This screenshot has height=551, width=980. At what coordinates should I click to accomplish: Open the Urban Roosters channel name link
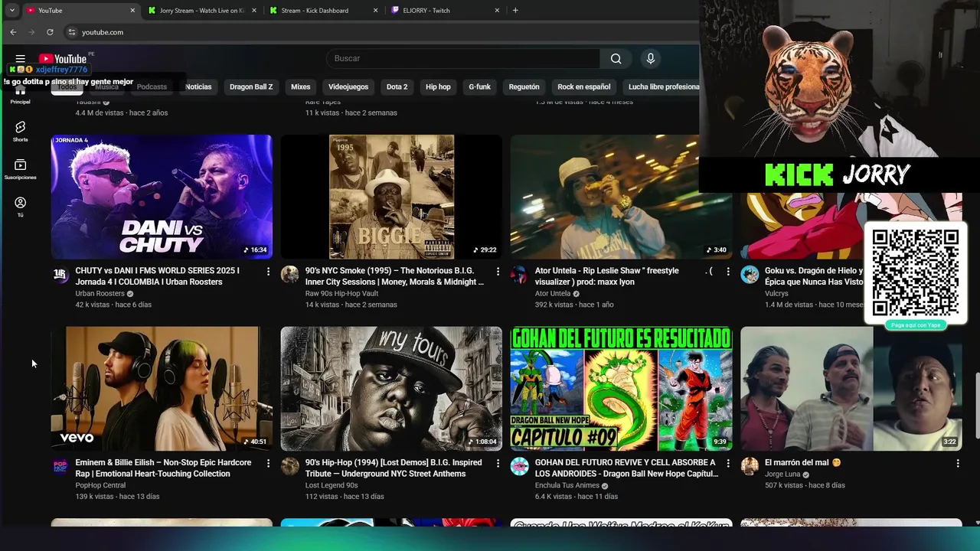pos(100,294)
